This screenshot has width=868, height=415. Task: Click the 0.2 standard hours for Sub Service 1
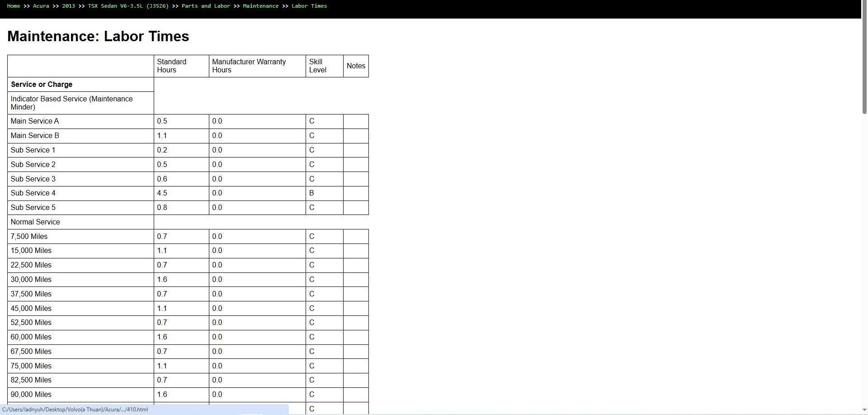click(162, 150)
